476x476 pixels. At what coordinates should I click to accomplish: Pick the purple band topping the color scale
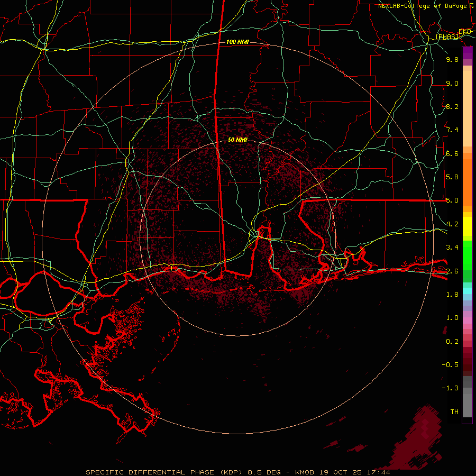tap(467, 53)
